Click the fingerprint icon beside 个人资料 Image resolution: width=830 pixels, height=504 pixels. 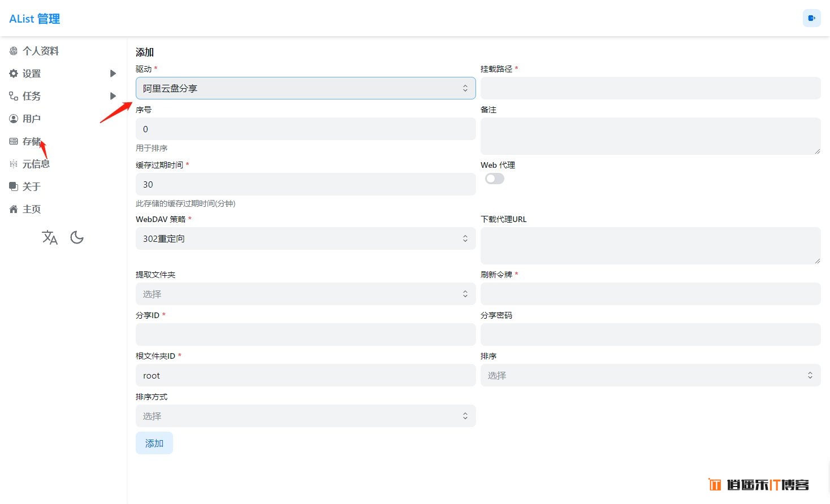(14, 51)
